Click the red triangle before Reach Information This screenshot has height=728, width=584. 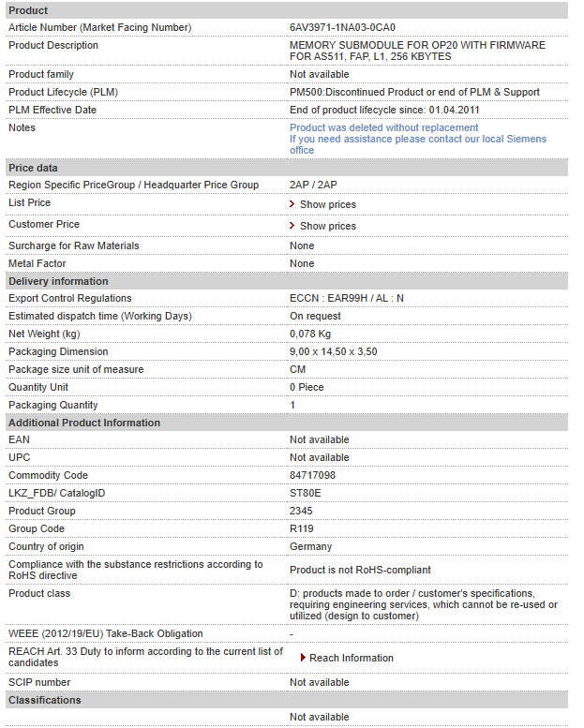pyautogui.click(x=303, y=658)
